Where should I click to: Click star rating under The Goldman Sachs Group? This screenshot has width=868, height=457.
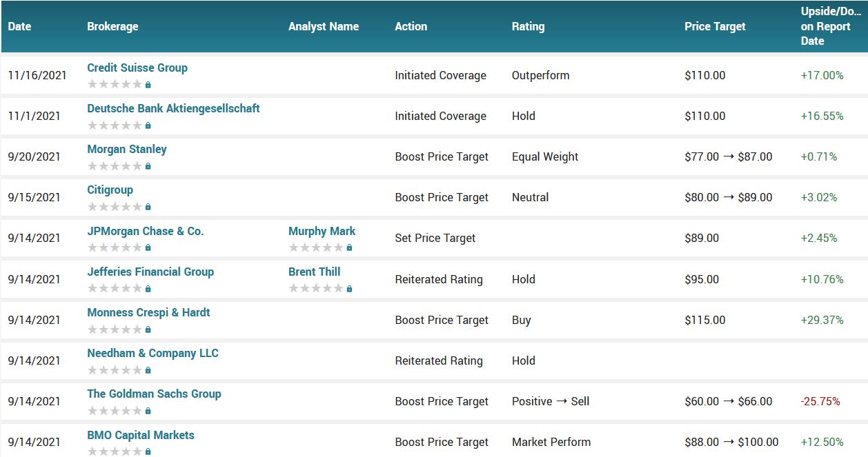coord(115,411)
